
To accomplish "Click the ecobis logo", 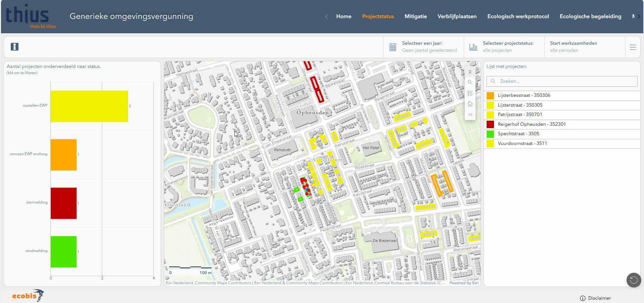I will coord(28,296).
